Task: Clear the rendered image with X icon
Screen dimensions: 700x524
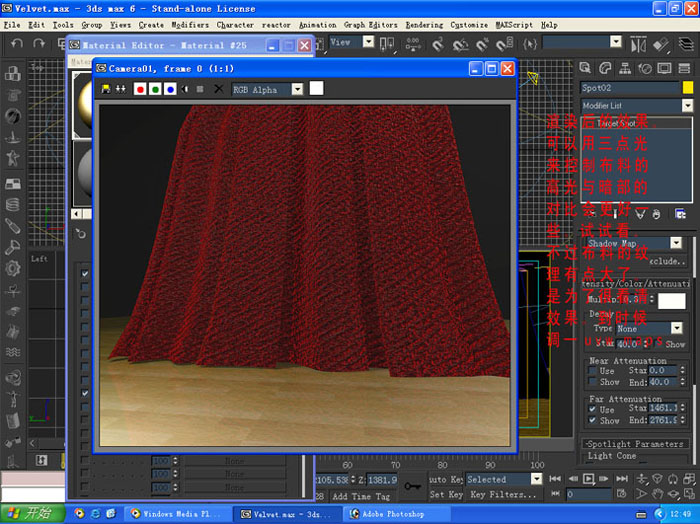Action: click(x=218, y=89)
